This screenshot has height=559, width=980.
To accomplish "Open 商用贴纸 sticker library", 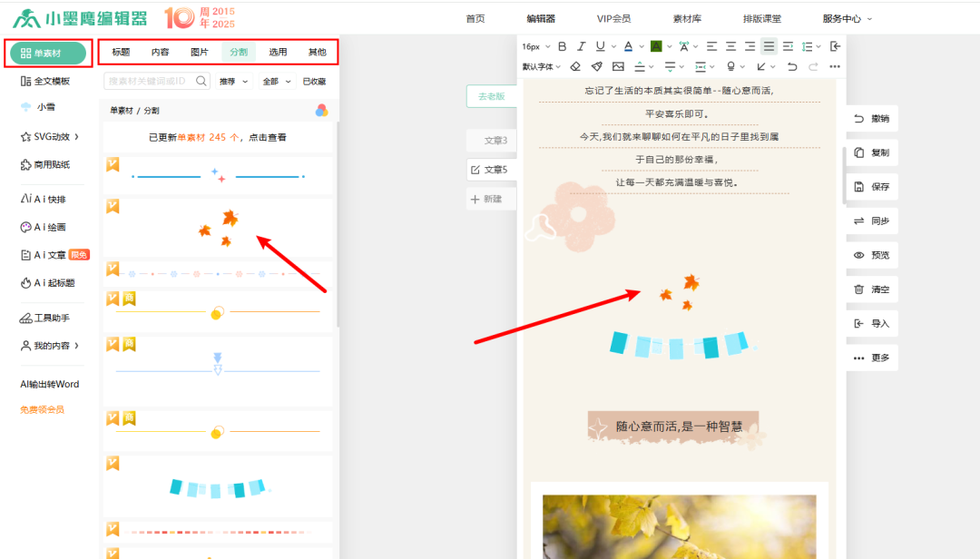I will pyautogui.click(x=44, y=164).
